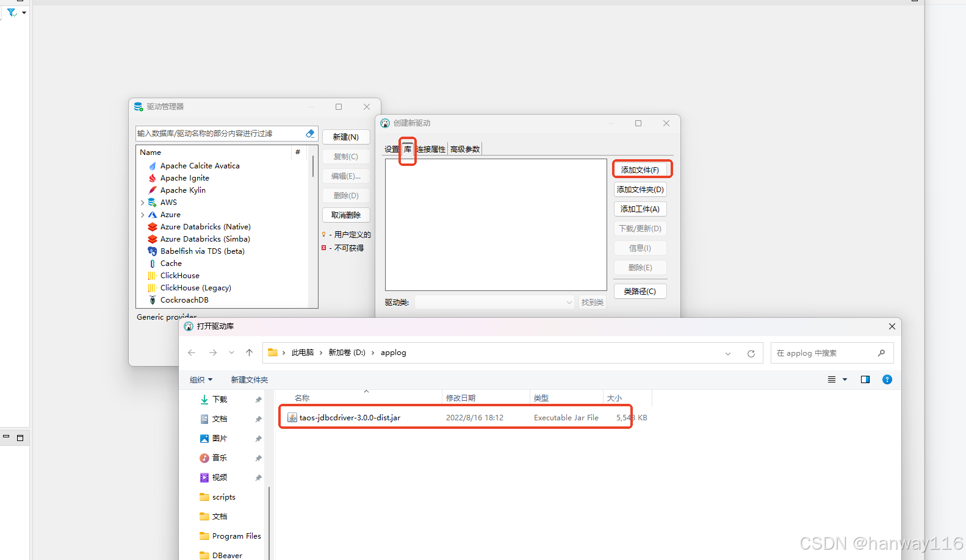Select Apache Kylin driver

[182, 190]
